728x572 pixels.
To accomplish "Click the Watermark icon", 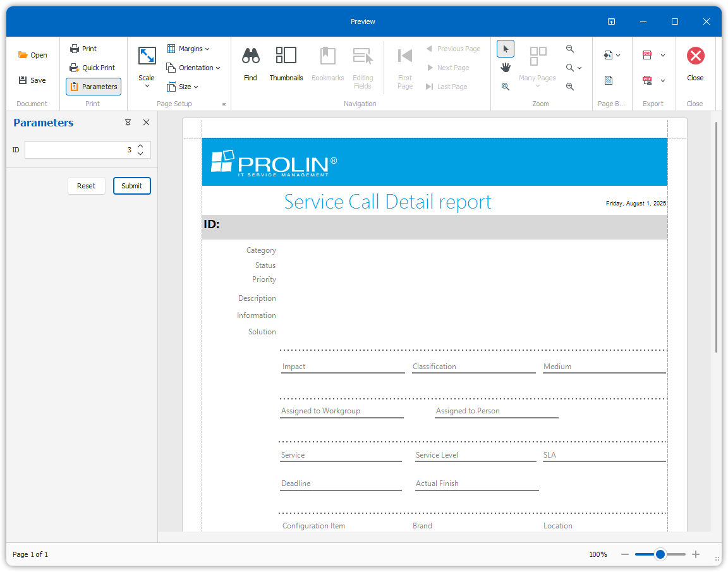I will [x=609, y=80].
